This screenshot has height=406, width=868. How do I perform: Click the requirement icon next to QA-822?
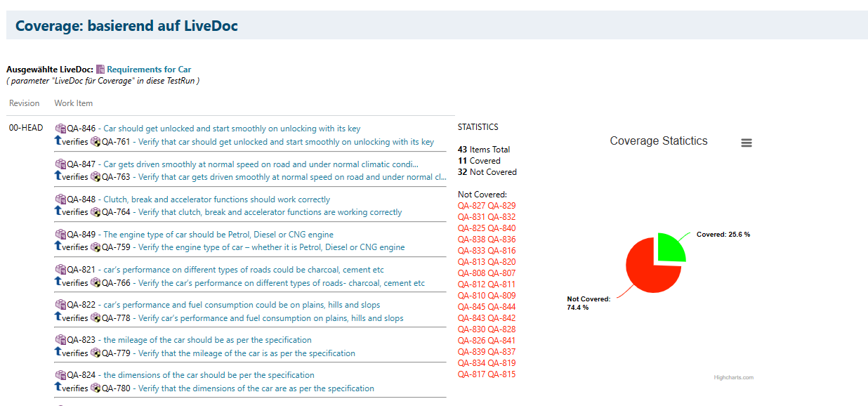(x=60, y=304)
